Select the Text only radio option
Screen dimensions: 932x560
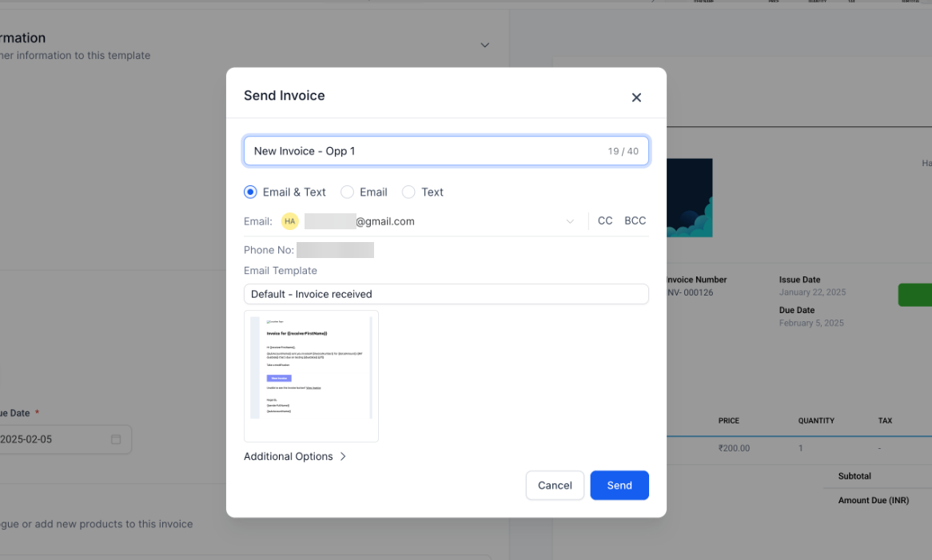[x=408, y=192]
